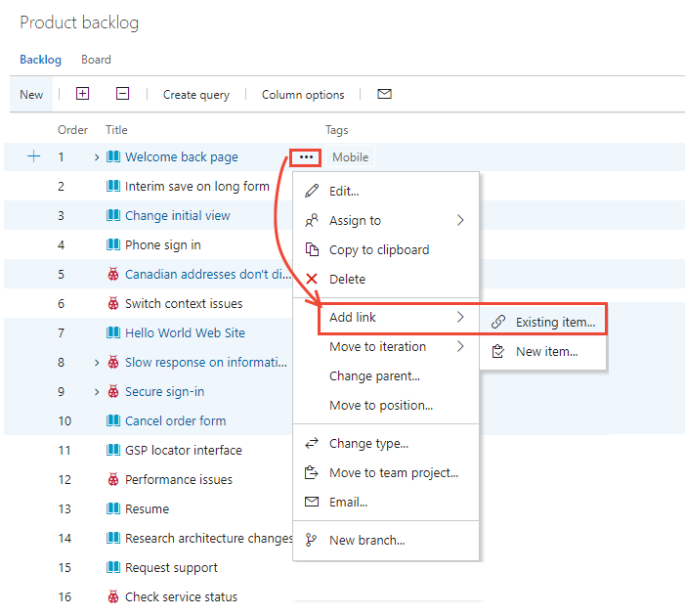Click the envelope icon beside Email in menu

coord(312,502)
